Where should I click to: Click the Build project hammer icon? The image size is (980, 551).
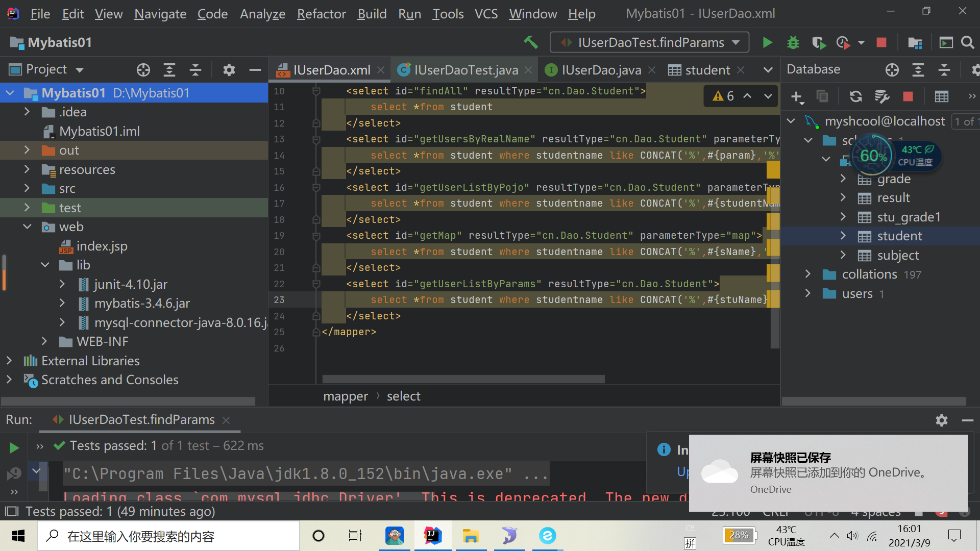click(531, 42)
